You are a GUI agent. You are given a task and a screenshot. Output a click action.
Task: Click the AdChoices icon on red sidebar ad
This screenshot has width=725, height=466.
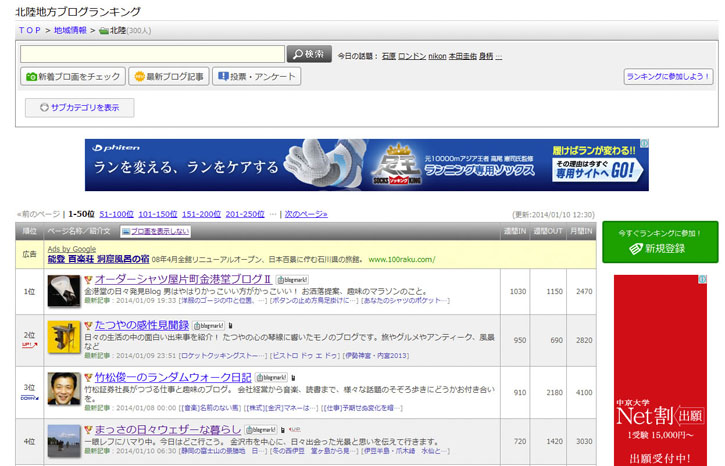point(702,279)
